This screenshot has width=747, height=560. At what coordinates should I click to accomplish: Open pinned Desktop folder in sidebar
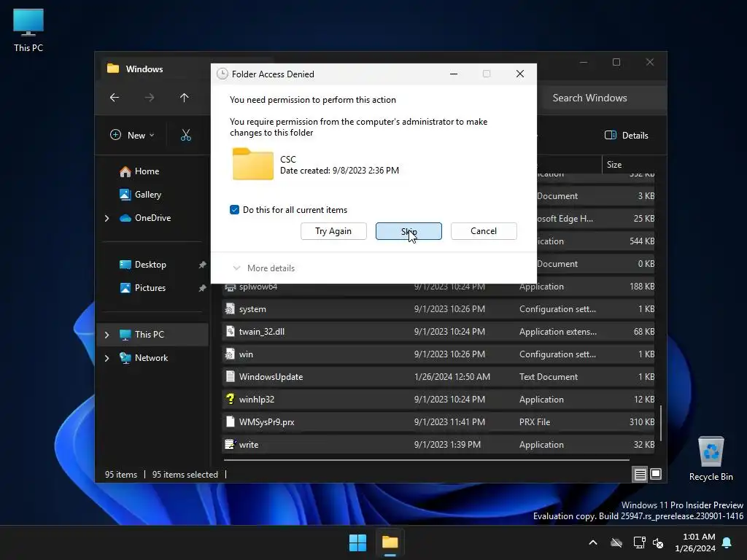click(150, 265)
